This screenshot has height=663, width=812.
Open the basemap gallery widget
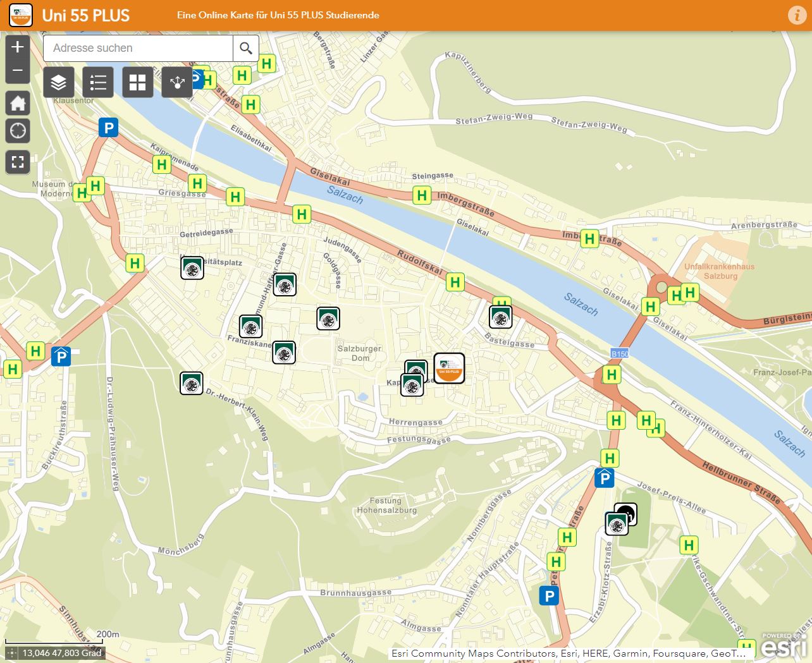[137, 82]
